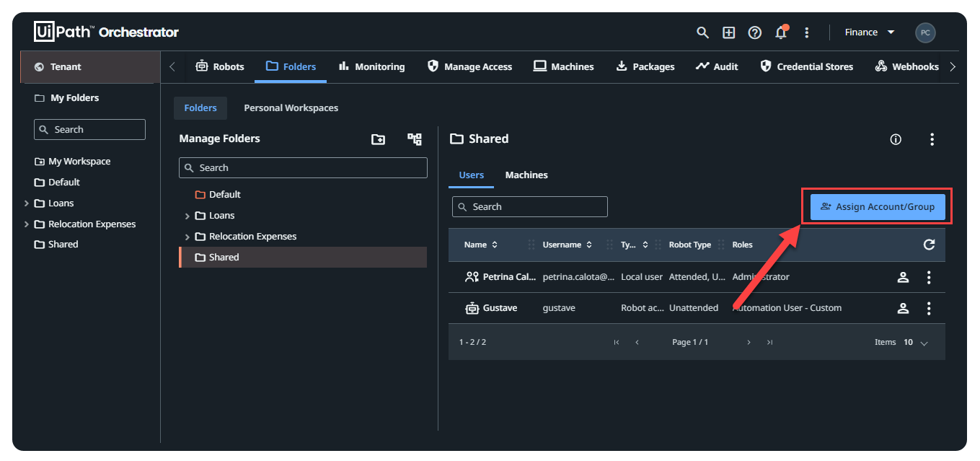
Task: Open the Shared folder options kebab menu
Action: point(932,139)
